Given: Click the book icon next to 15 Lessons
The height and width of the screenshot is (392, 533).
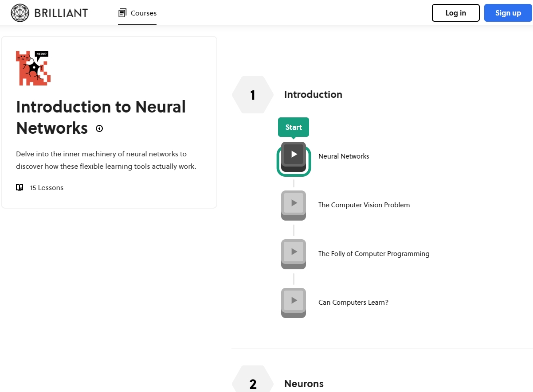Looking at the screenshot, I should (20, 187).
